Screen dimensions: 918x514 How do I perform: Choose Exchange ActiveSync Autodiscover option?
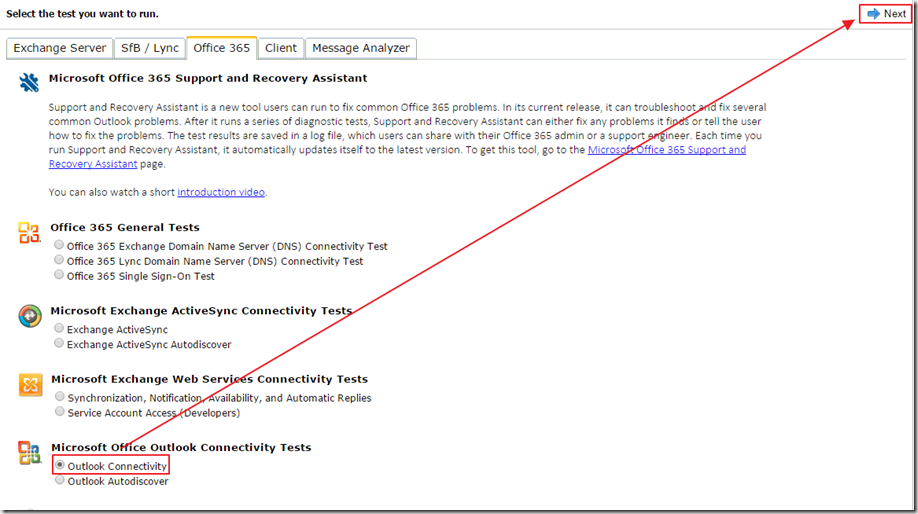pos(60,343)
